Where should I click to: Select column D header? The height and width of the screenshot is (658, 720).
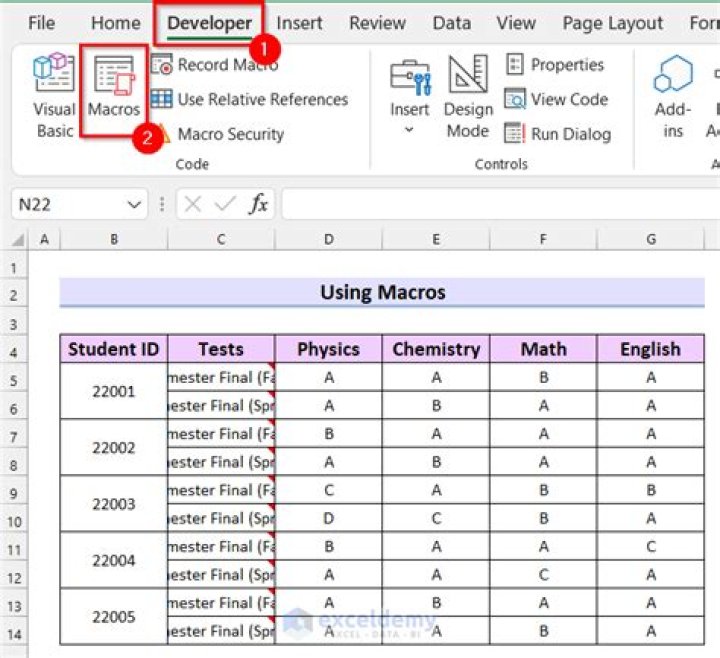pyautogui.click(x=328, y=240)
